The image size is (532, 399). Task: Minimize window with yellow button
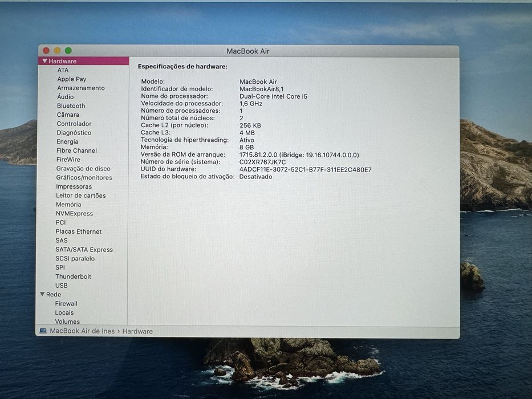57,51
